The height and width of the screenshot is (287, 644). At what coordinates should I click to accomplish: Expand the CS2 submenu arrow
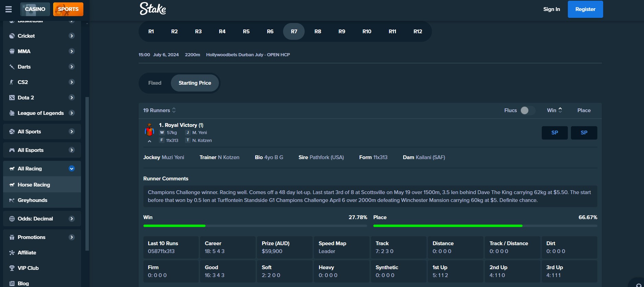(x=72, y=82)
